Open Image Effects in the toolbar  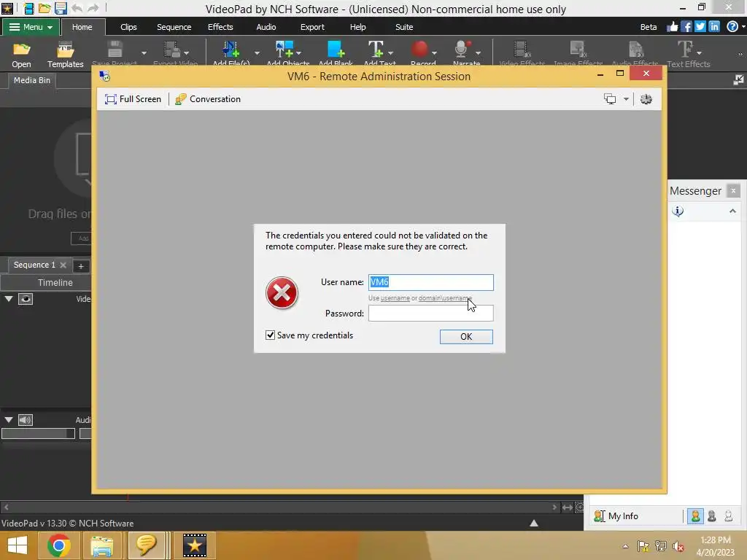pos(578,54)
